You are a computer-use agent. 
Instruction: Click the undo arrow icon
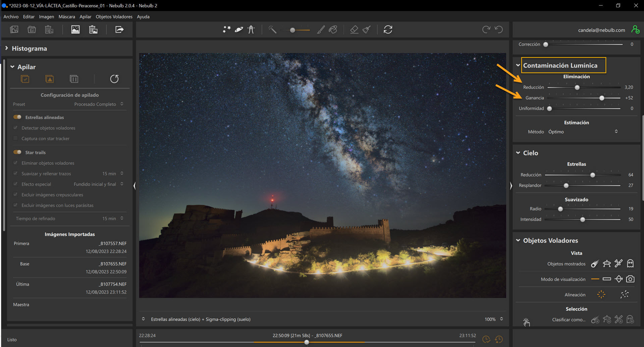499,30
